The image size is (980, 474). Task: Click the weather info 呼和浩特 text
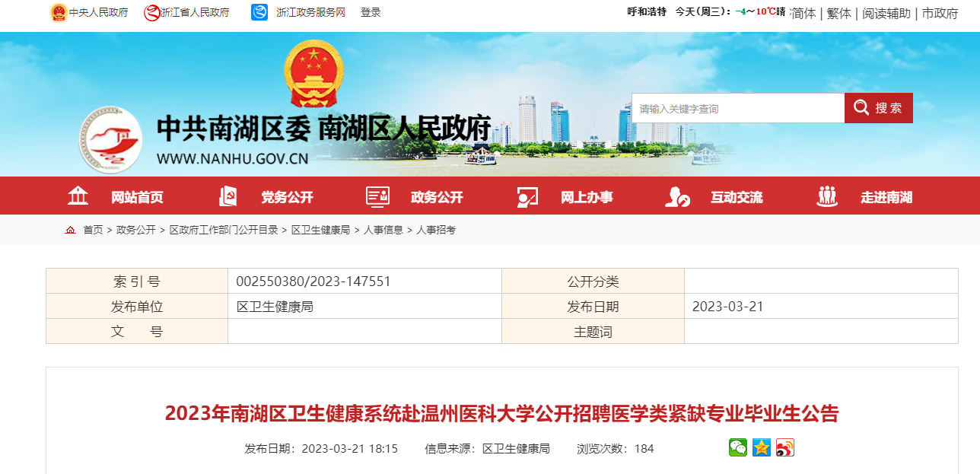[646, 11]
